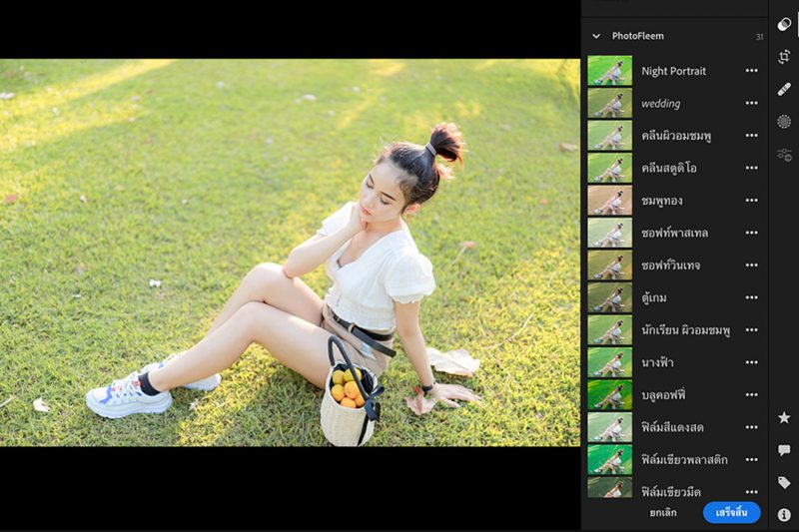Select the ฟิล์มสีแดงสด preset thumbnail
Viewport: 799px width, 532px height.
[x=610, y=427]
